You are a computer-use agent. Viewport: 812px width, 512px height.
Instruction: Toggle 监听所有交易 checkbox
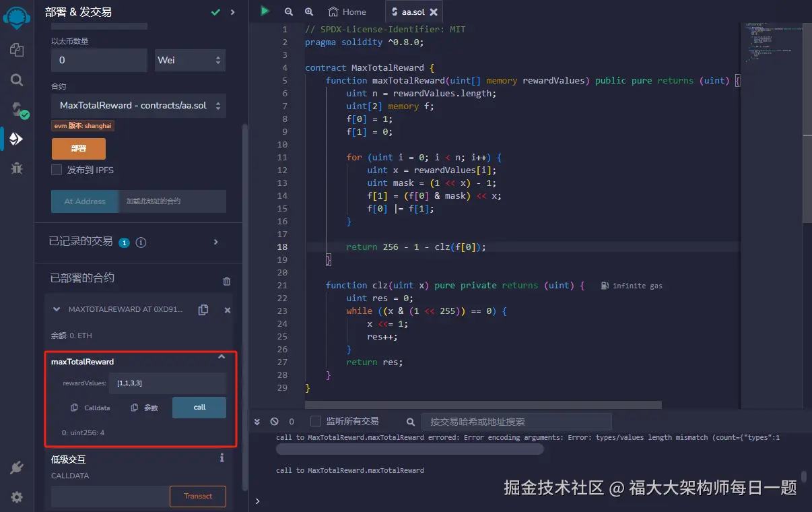tap(315, 421)
